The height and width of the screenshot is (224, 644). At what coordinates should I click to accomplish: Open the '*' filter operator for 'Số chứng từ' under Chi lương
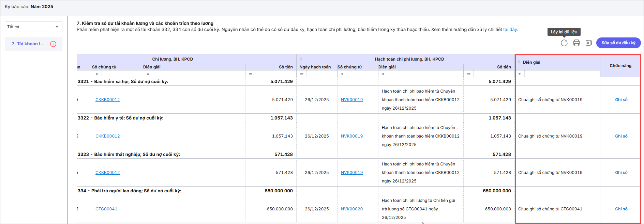(97, 74)
